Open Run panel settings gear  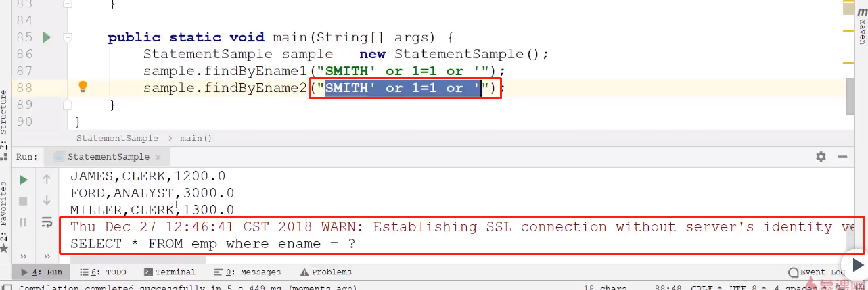pyautogui.click(x=821, y=157)
